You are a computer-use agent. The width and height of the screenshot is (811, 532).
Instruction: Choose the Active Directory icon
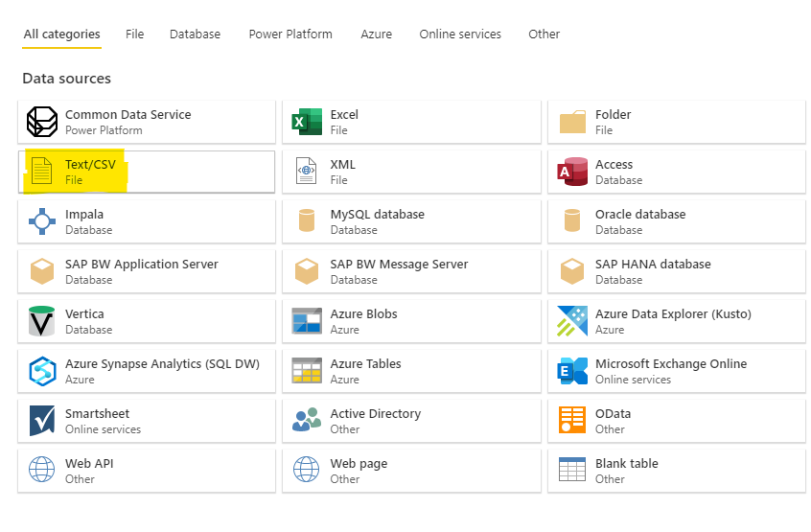pos(307,421)
